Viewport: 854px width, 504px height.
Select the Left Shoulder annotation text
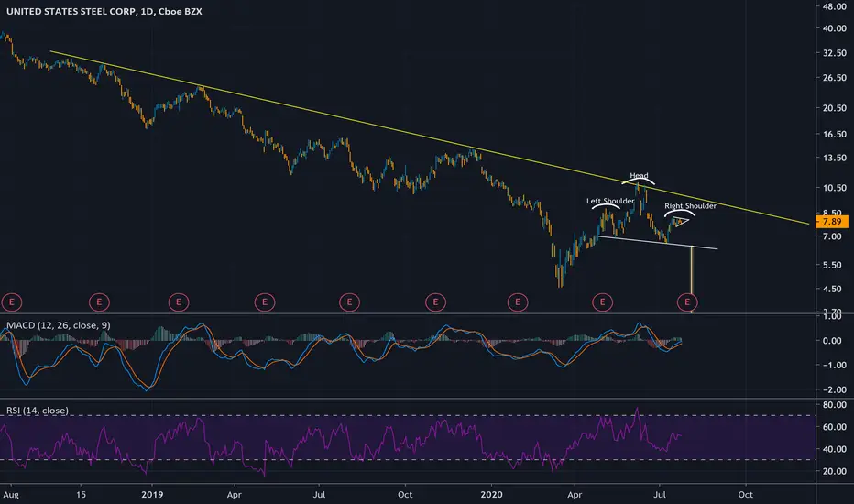610,201
